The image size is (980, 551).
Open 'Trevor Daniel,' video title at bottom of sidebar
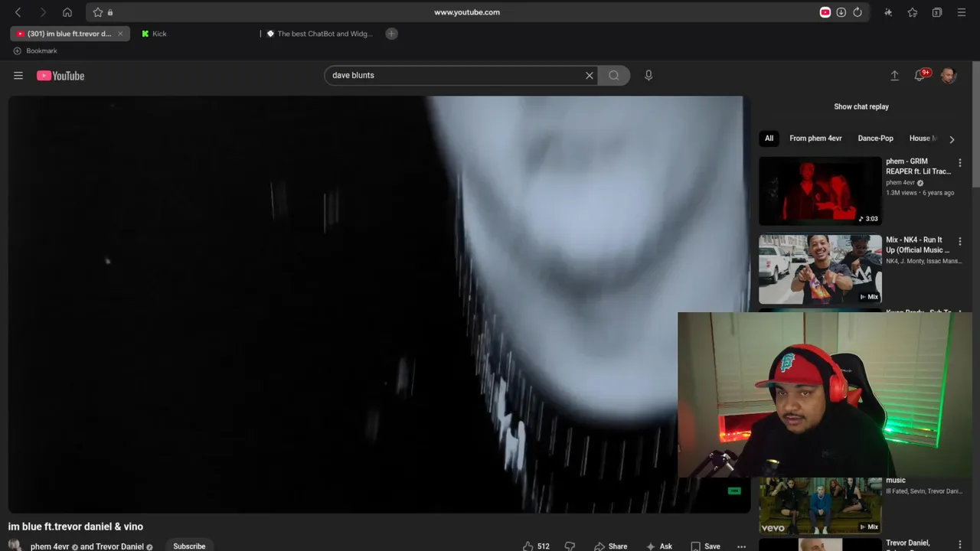908,543
